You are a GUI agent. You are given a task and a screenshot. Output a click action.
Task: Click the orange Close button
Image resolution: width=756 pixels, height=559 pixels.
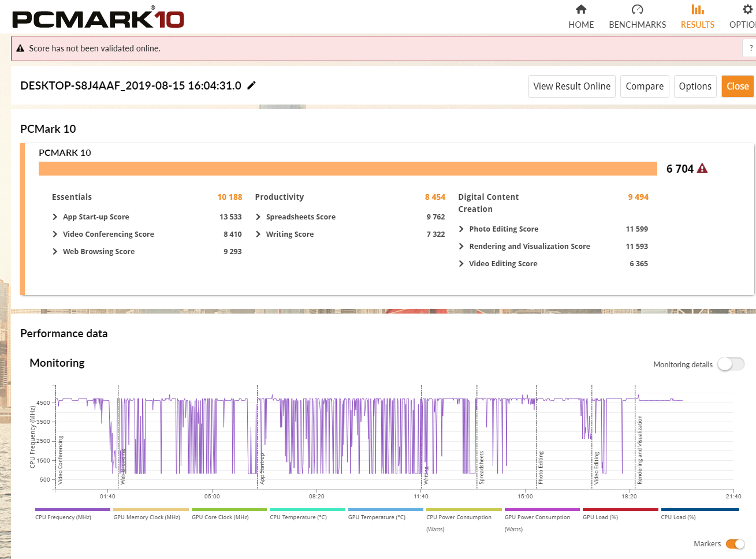[737, 86]
